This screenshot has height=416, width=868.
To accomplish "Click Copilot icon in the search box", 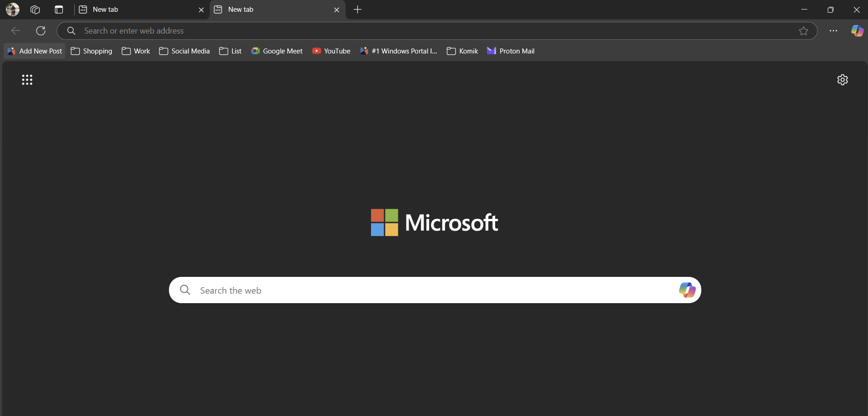I will click(x=687, y=290).
